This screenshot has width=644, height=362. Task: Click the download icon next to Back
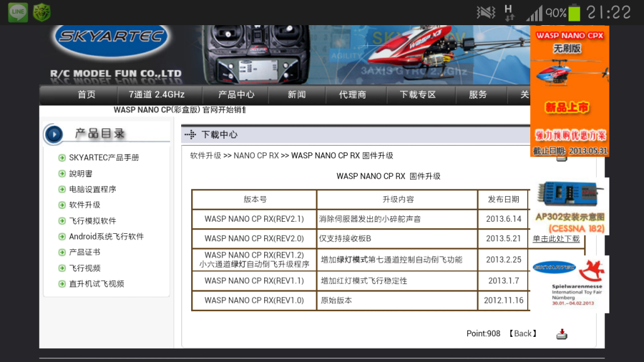click(x=562, y=334)
